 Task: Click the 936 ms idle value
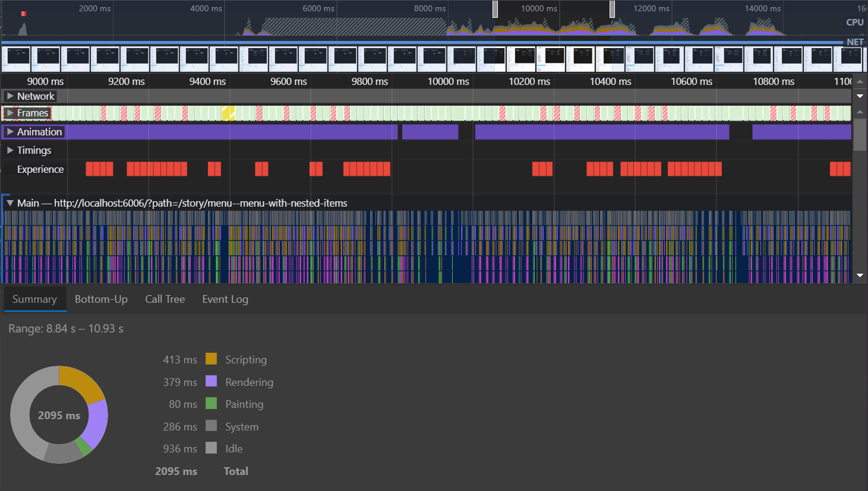pyautogui.click(x=180, y=449)
